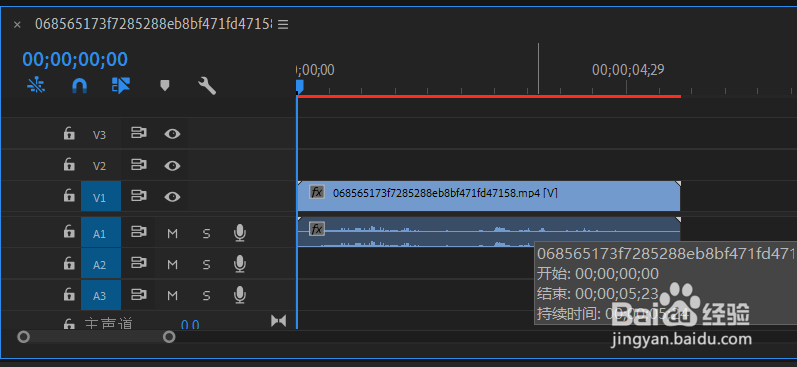Enable voice-over record on A3
Image resolution: width=797 pixels, height=367 pixels.
pyautogui.click(x=240, y=295)
